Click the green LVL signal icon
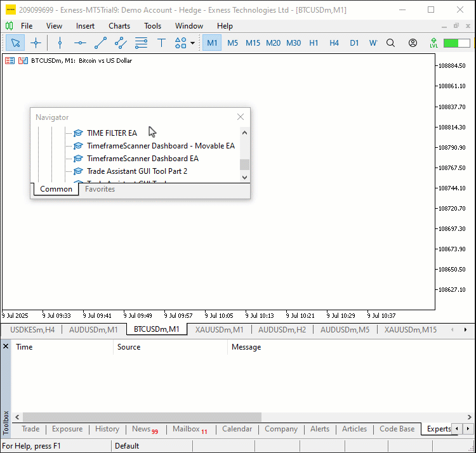 coord(434,43)
